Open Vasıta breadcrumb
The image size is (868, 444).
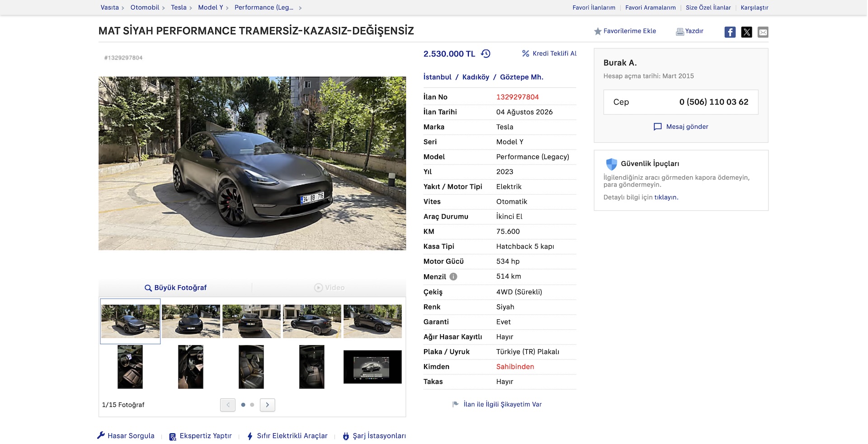110,7
